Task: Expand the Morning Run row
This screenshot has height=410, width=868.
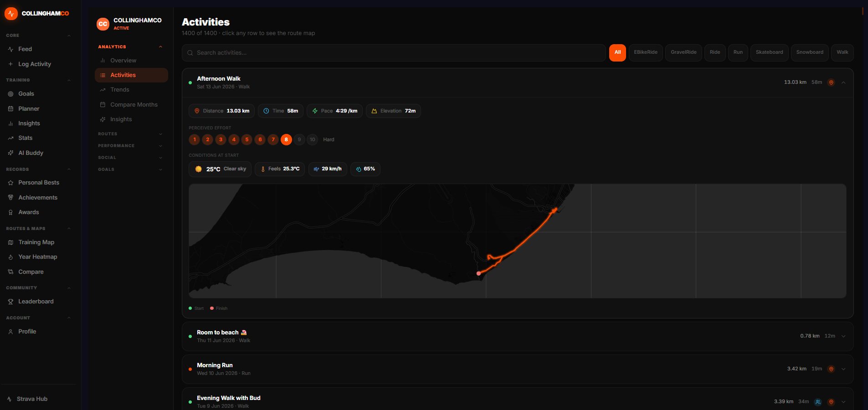Action: (x=843, y=369)
